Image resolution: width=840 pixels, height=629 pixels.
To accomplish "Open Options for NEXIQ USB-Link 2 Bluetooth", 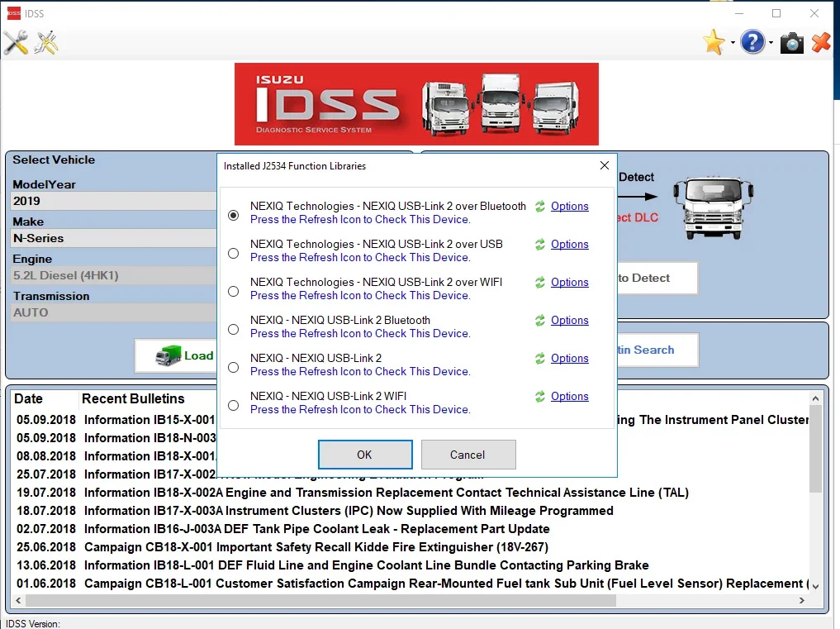I will coord(569,321).
